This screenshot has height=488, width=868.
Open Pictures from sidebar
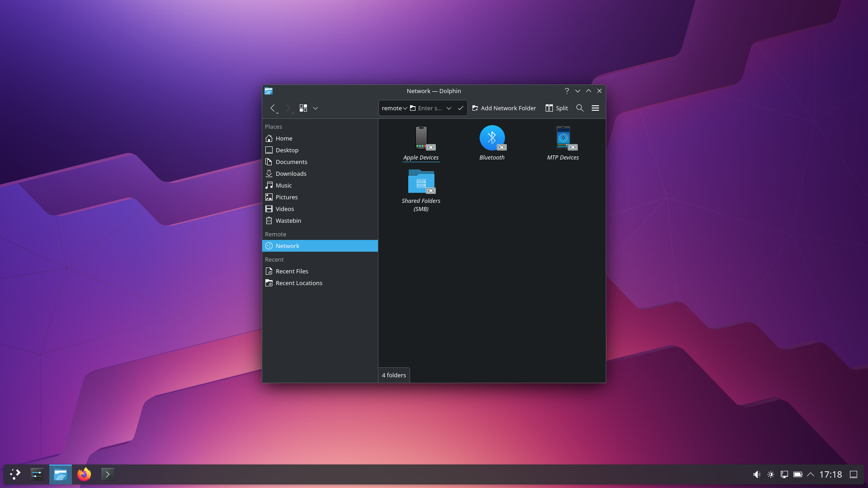[320, 197]
